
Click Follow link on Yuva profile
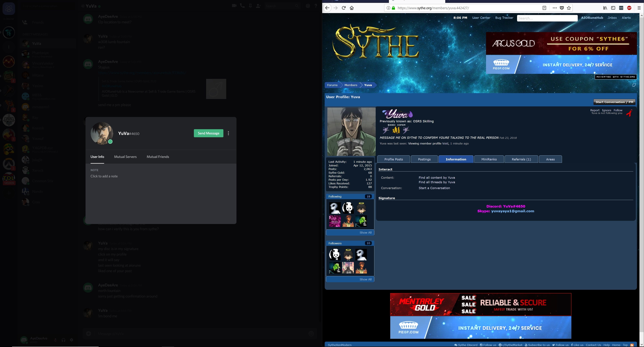point(618,110)
